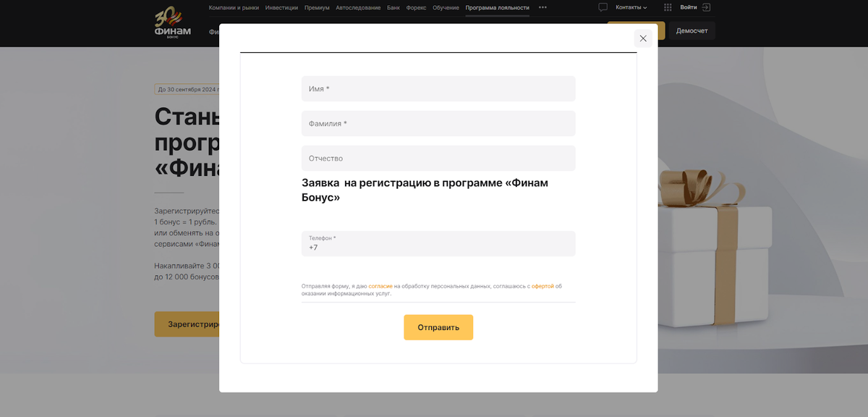Open Премиум menu item
Viewport: 868px width, 417px height.
317,7
